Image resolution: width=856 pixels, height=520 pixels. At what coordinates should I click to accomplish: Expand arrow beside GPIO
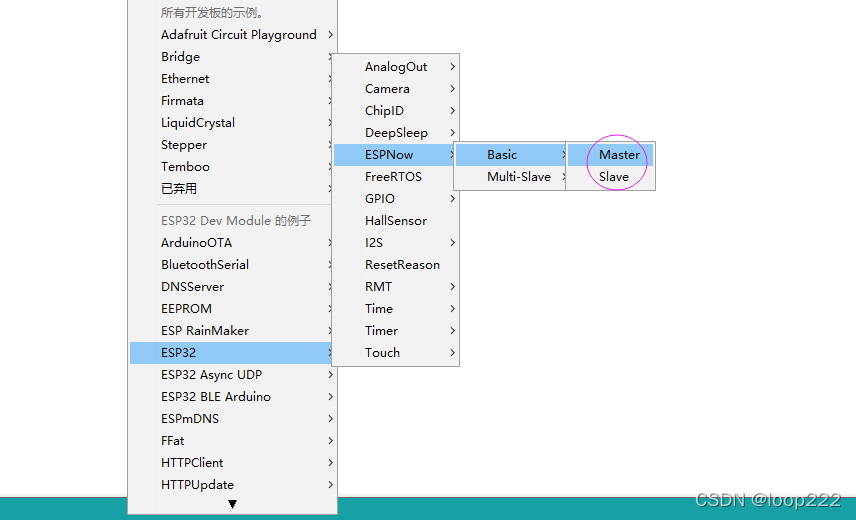tap(453, 199)
